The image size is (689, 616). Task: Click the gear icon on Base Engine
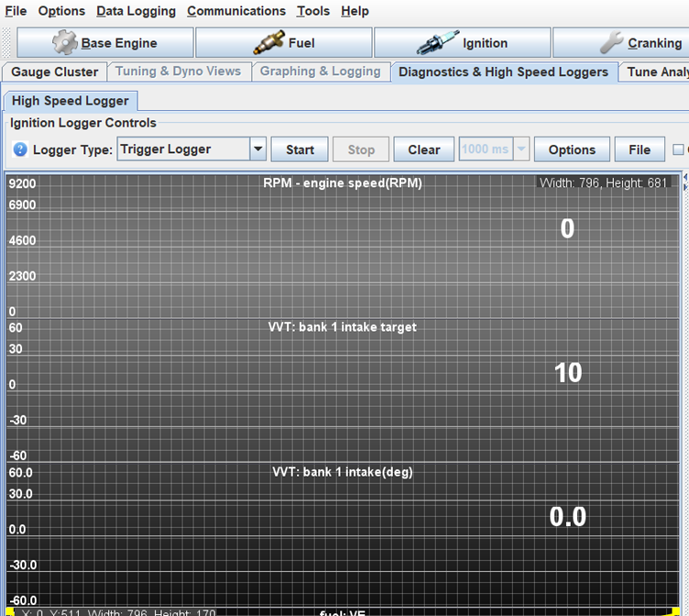(65, 43)
